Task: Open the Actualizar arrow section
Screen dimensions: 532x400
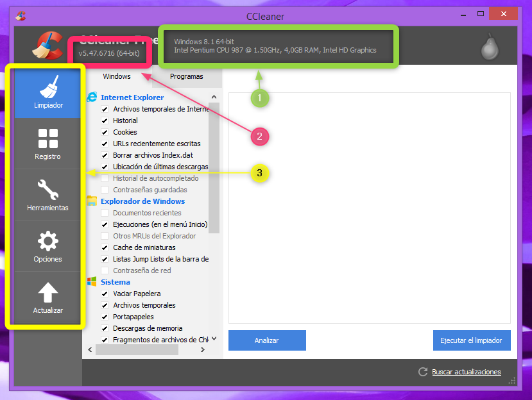Action: (47, 297)
